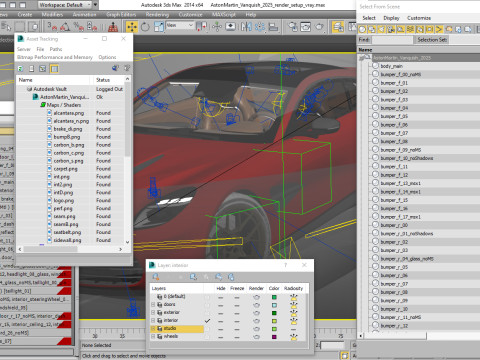Toggle Hide for the 0 (default) layer
The height and width of the screenshot is (360, 480).
[221, 297]
